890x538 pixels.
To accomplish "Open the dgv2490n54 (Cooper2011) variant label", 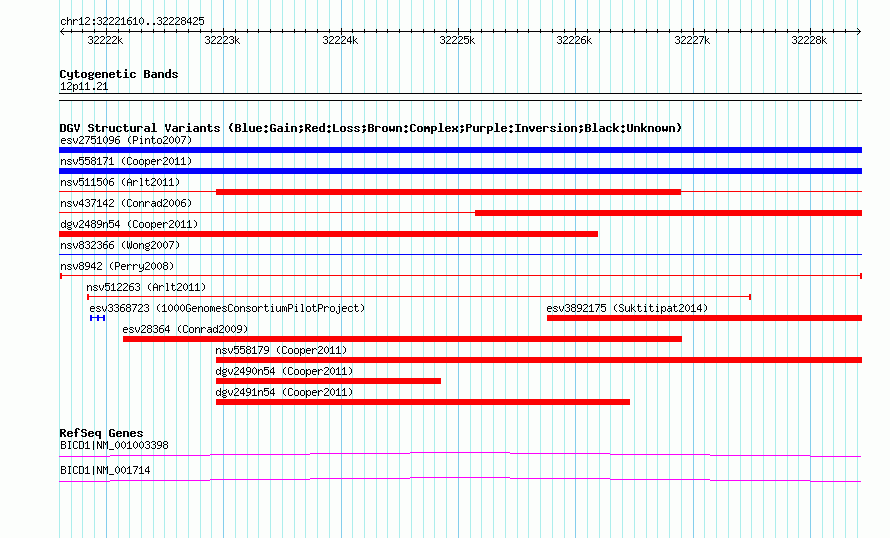I will pyautogui.click(x=284, y=371).
